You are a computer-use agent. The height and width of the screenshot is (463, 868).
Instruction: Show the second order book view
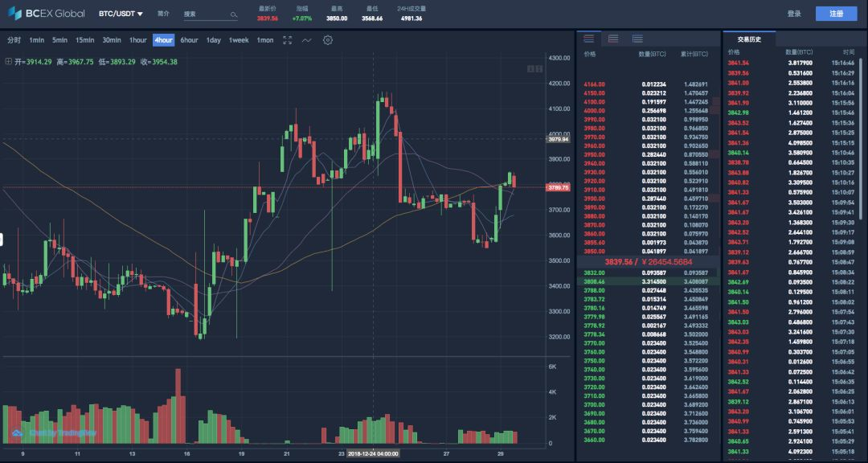pos(612,39)
